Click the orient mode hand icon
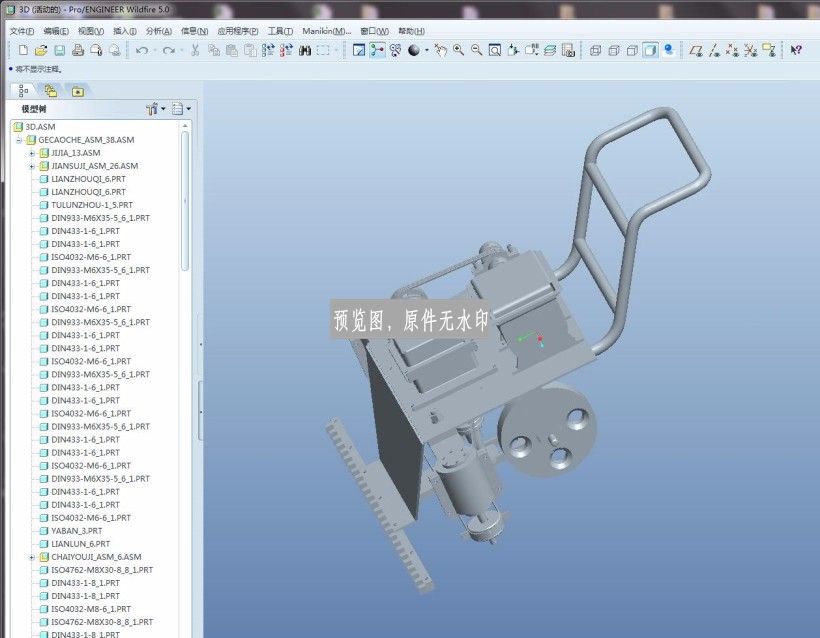The image size is (820, 638). (x=440, y=50)
